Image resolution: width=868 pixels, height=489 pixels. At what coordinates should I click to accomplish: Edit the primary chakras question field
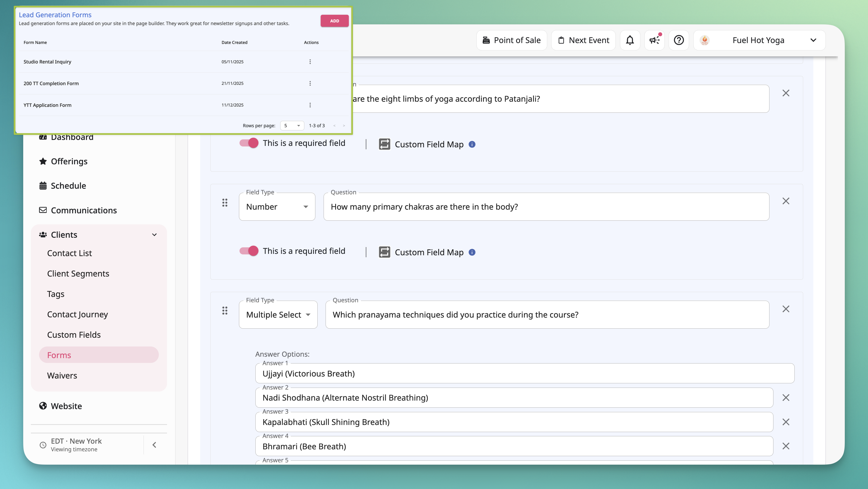546,207
